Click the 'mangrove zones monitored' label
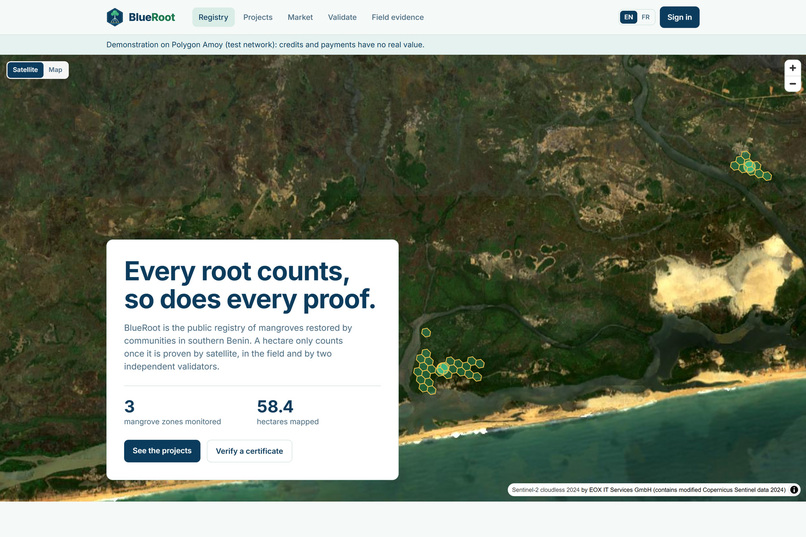Screen dimensions: 806x537 (x=173, y=421)
